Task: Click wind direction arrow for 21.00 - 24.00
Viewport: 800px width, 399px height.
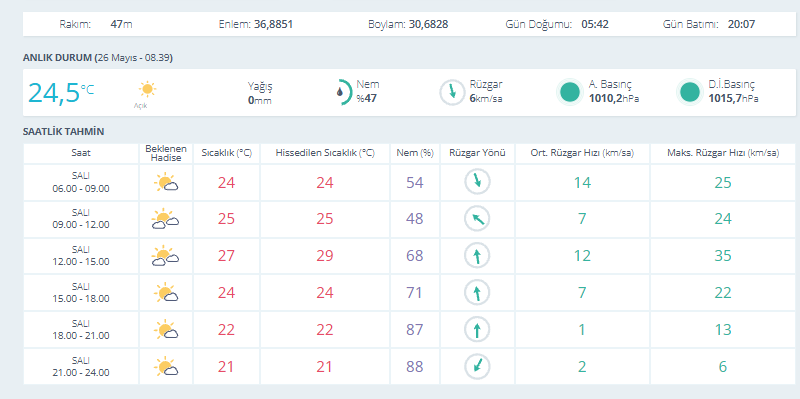Action: point(477,366)
